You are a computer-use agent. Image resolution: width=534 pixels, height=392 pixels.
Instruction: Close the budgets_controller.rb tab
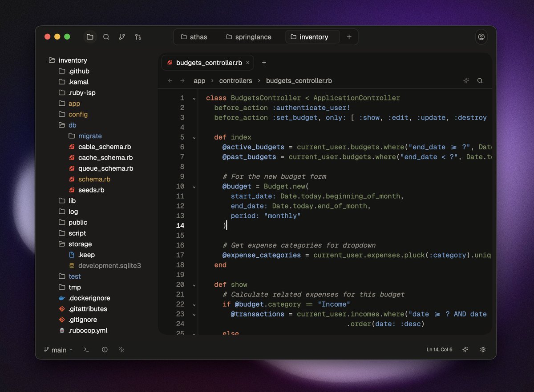click(248, 63)
